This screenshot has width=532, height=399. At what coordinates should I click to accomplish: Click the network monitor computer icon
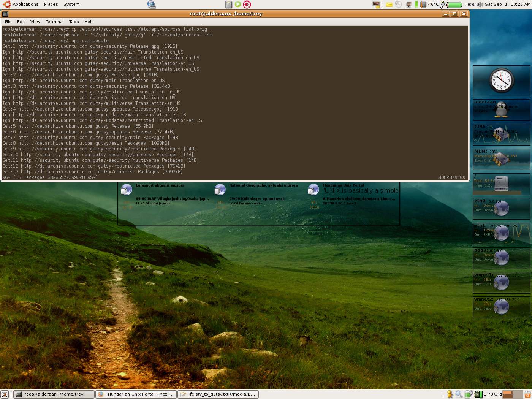point(409,5)
